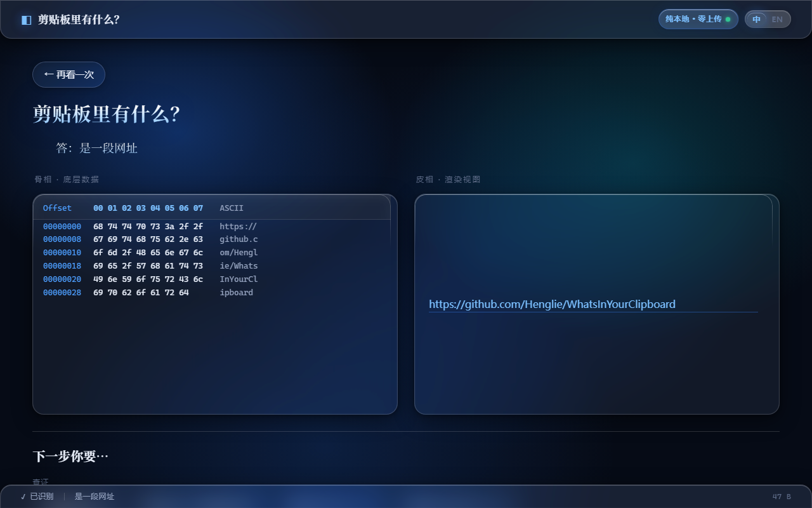812x508 pixels.
Task: Click ASCII text https://
Action: [x=238, y=227]
